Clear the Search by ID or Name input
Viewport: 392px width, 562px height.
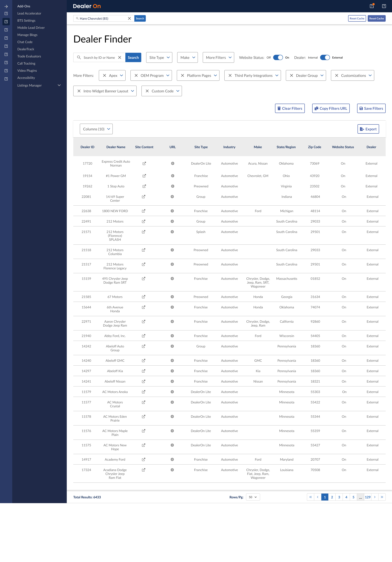(x=120, y=58)
